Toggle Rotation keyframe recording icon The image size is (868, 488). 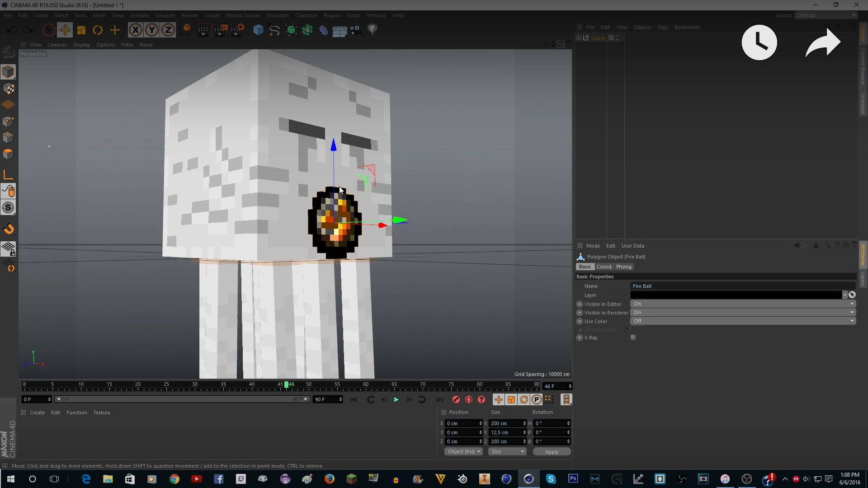524,399
